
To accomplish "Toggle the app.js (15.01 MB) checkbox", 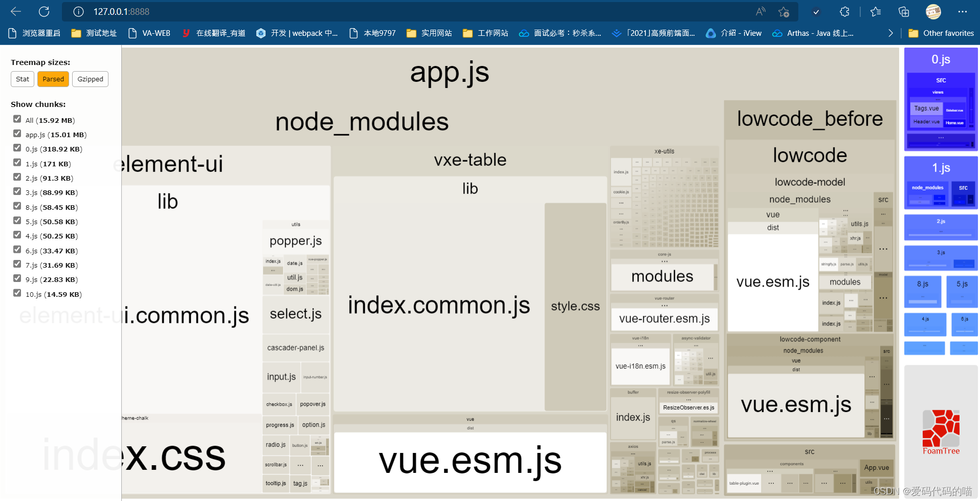I will pos(17,134).
